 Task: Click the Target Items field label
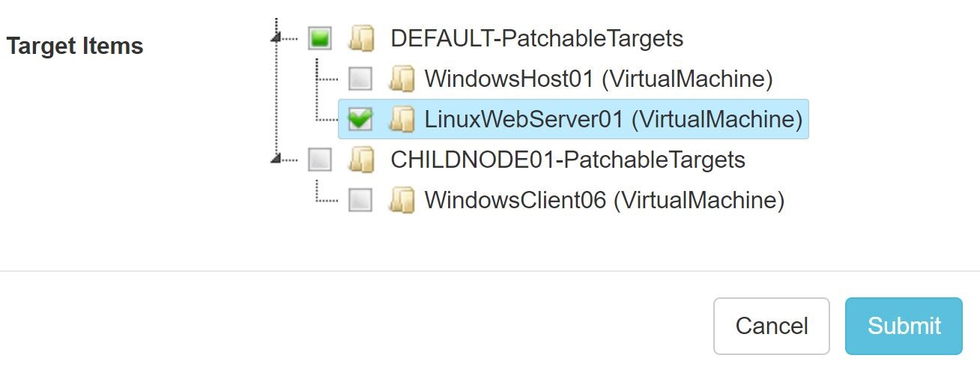[75, 46]
